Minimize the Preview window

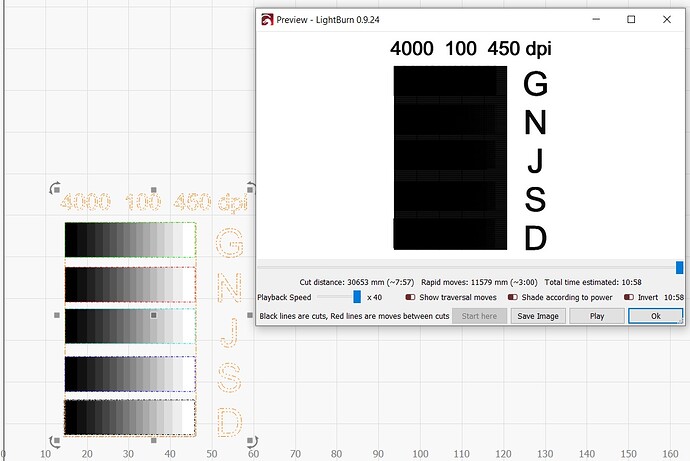(596, 19)
